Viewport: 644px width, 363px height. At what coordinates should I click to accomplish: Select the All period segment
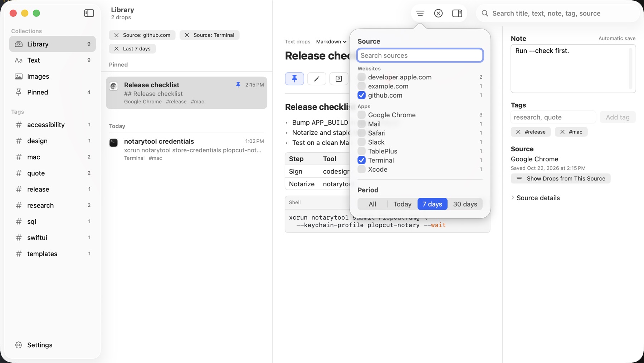tap(372, 204)
